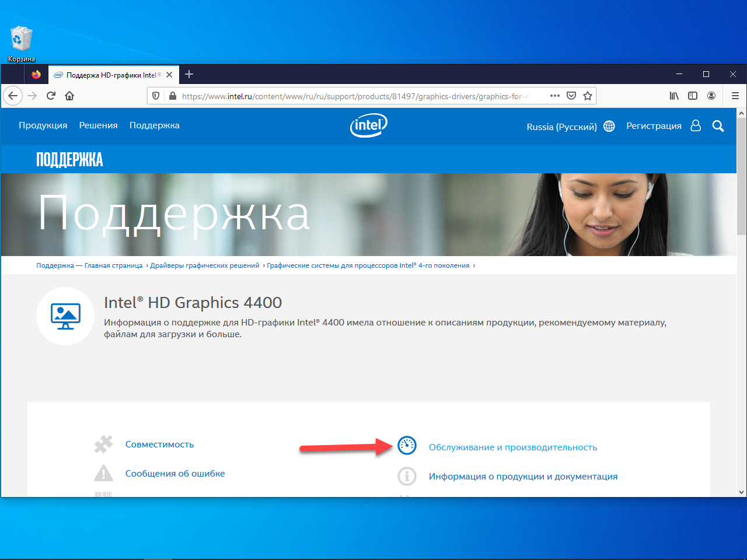Open Графические системы для процессоров Intel breadcrumb
This screenshot has width=747, height=560.
[368, 265]
